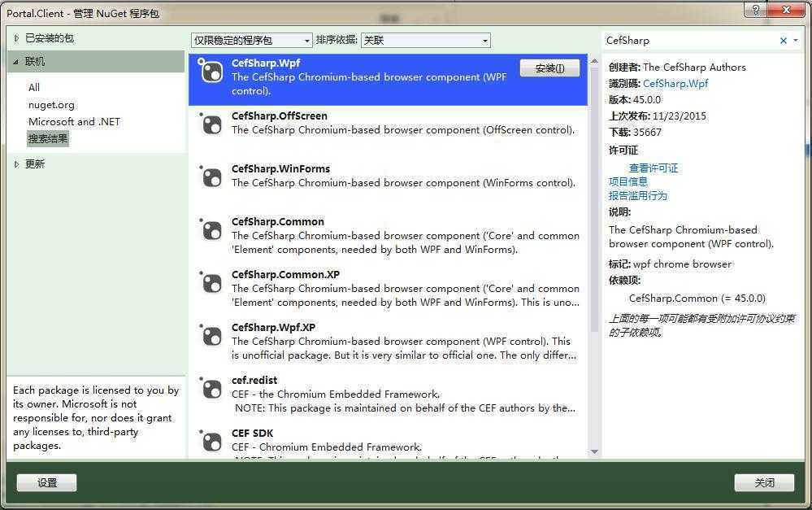Click the package list scrollbar thumb
The height and width of the screenshot is (510, 812).
pos(594,199)
